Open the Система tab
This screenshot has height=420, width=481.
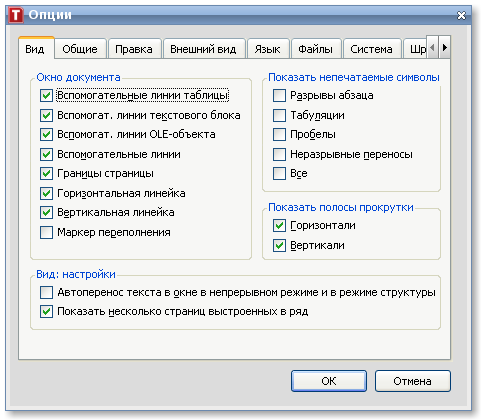pyautogui.click(x=372, y=49)
